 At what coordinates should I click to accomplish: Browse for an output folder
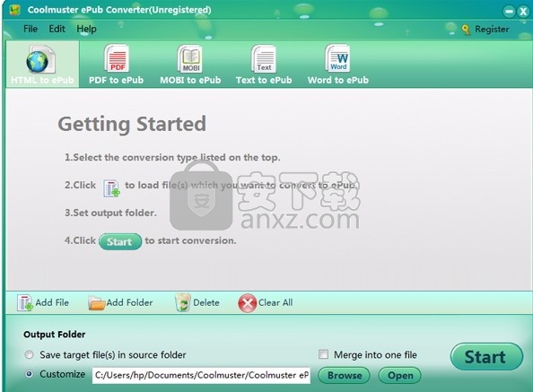click(x=344, y=375)
